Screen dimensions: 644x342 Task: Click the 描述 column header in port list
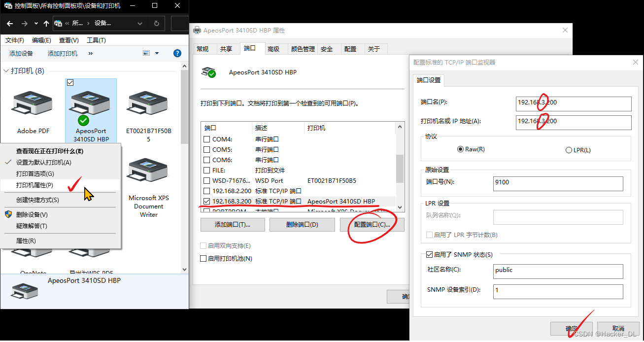pos(277,128)
